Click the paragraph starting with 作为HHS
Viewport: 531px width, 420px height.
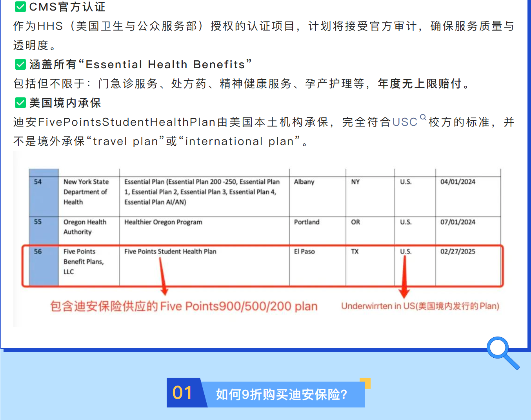click(x=263, y=36)
